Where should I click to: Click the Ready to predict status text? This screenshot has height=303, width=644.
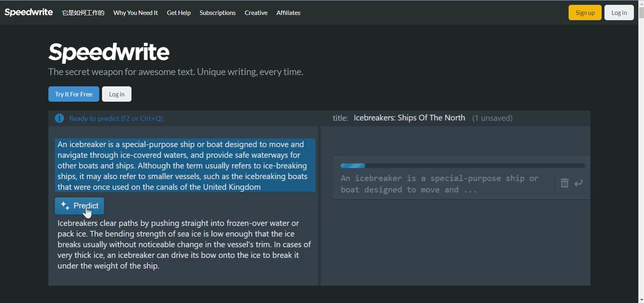(117, 119)
